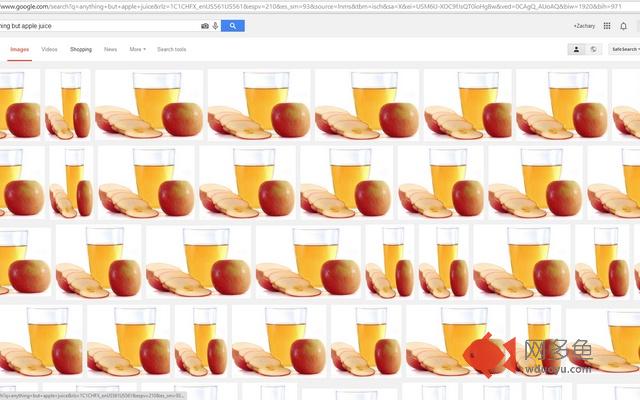640x400 pixels.
Task: Switch to the Videos tab
Action: 49,49
